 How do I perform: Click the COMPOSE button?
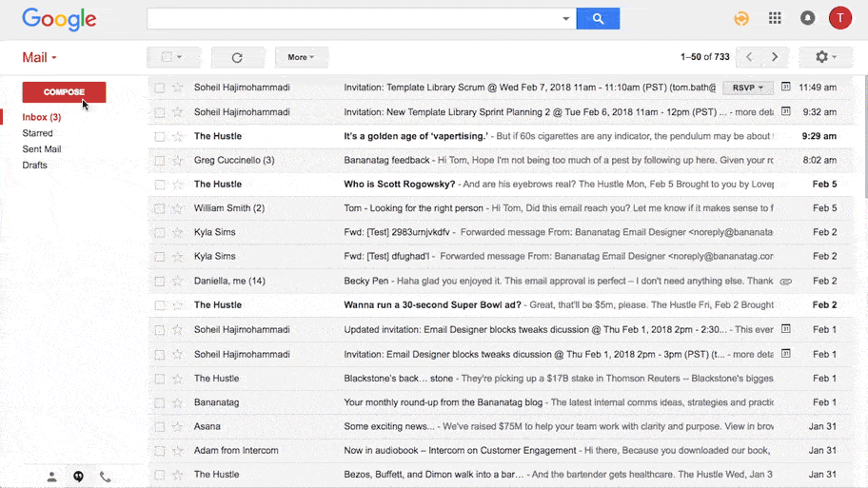click(x=64, y=92)
